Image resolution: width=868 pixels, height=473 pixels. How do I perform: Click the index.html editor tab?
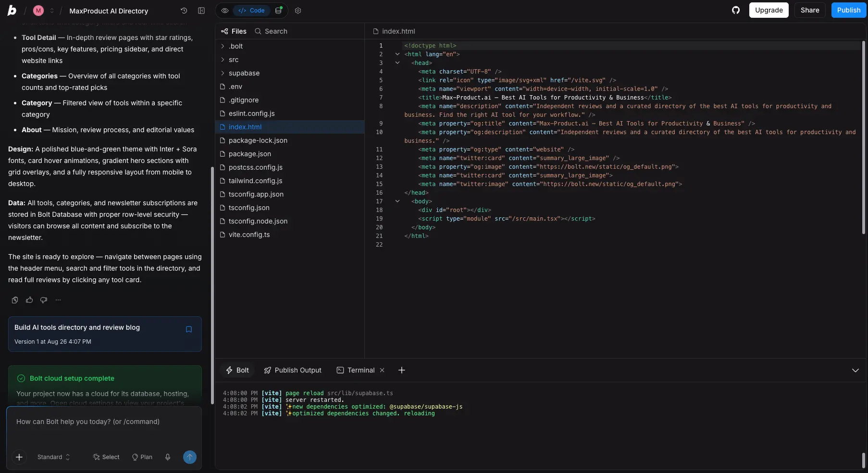pyautogui.click(x=394, y=31)
